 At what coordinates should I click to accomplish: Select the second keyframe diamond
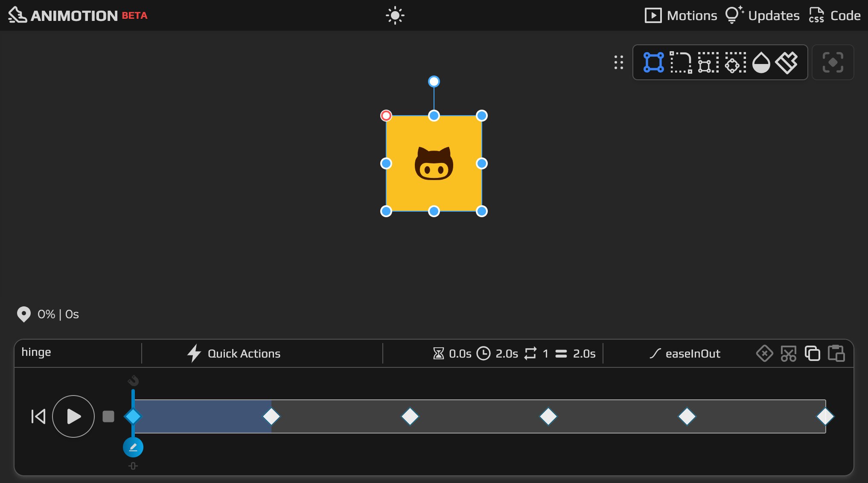point(271,416)
